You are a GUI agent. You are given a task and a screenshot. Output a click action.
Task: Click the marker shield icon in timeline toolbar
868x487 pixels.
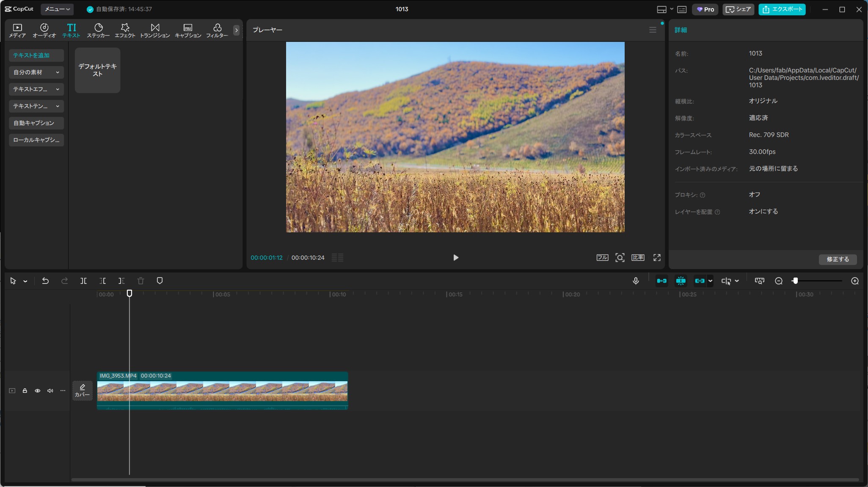pos(160,281)
